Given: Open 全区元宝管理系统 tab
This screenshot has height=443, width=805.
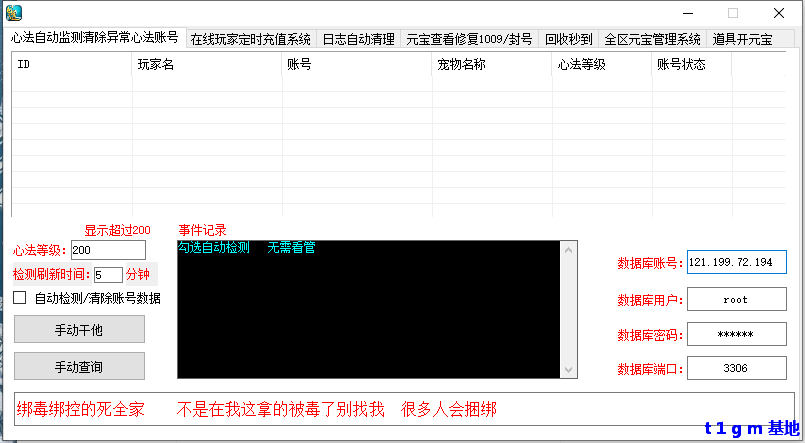Looking at the screenshot, I should click(652, 40).
